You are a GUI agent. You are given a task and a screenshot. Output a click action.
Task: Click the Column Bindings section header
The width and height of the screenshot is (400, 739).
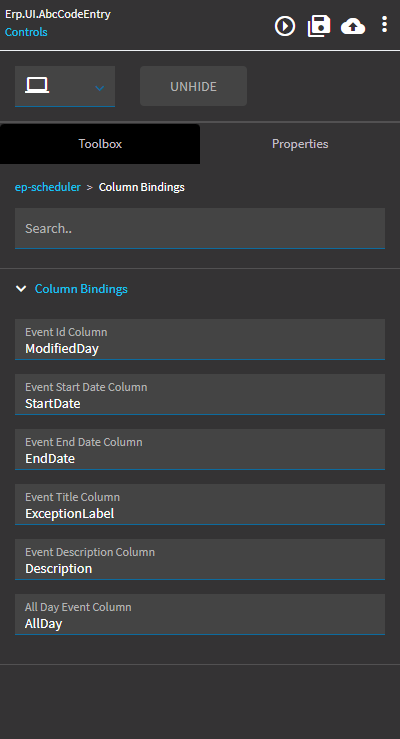tap(81, 289)
